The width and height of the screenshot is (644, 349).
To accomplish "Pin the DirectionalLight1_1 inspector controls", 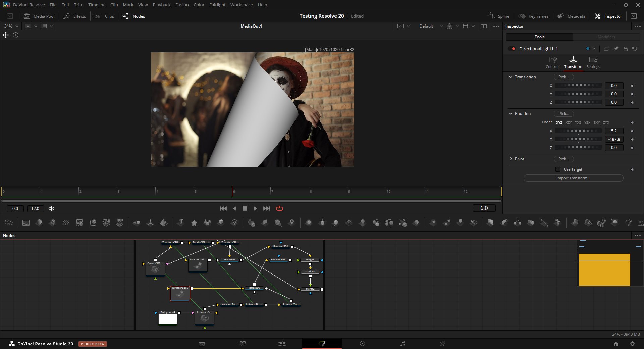I will [616, 49].
